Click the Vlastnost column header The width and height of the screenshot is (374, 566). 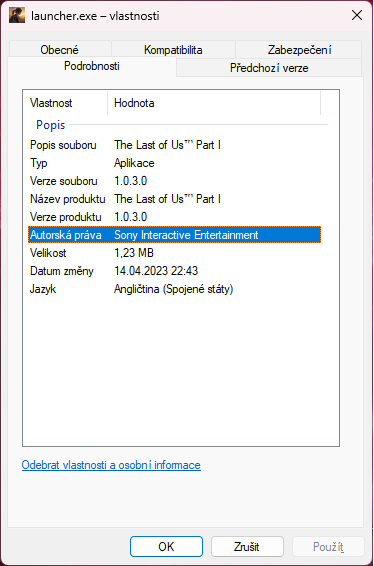click(x=65, y=103)
